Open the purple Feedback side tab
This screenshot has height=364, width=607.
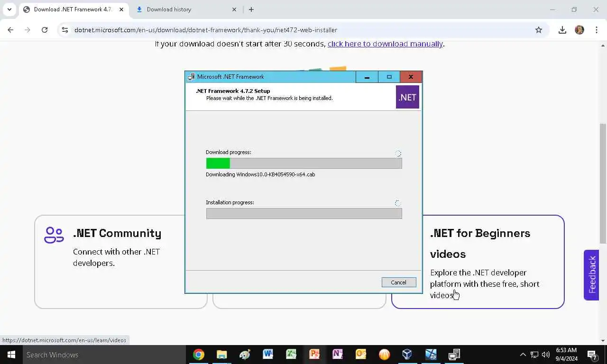(x=591, y=275)
